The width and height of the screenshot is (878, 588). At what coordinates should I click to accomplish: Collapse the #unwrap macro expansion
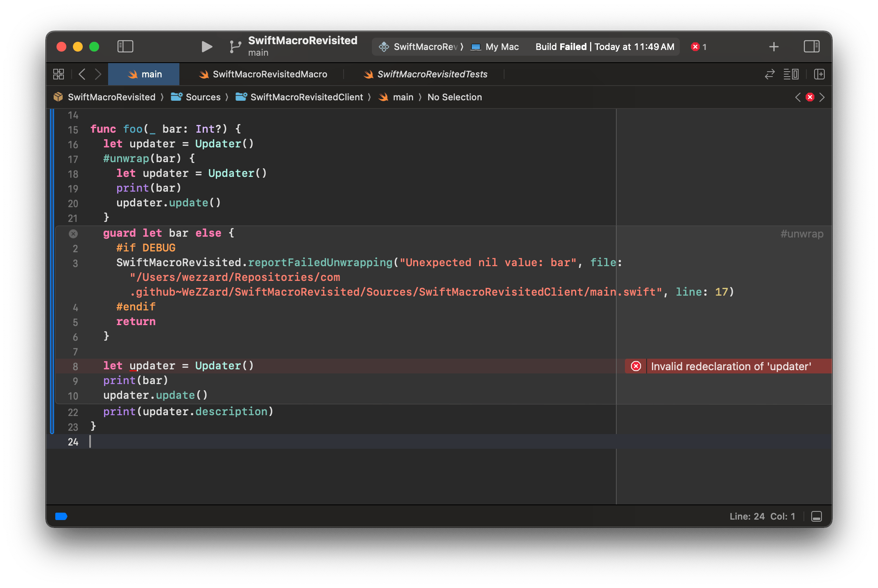click(x=73, y=234)
